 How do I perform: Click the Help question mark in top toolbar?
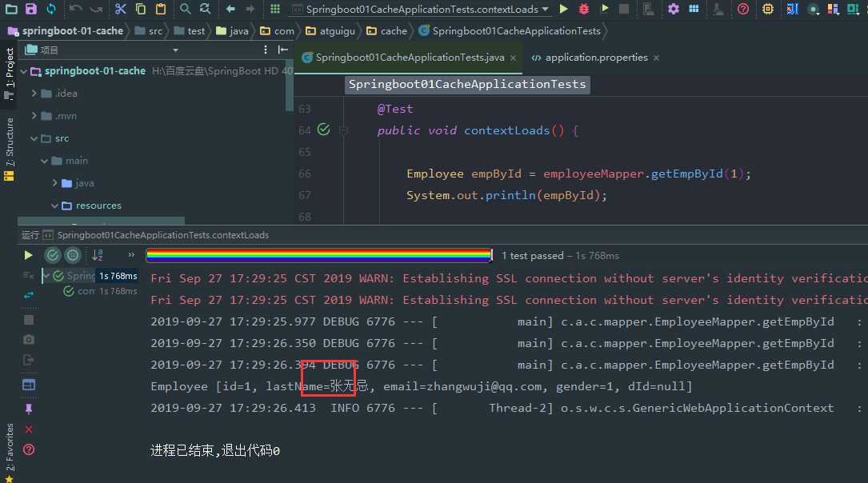coord(743,9)
